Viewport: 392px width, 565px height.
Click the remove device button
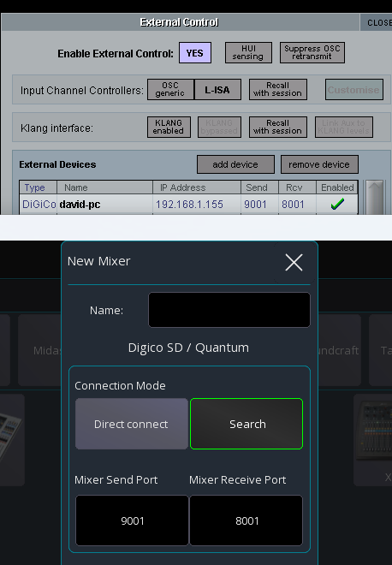(319, 164)
